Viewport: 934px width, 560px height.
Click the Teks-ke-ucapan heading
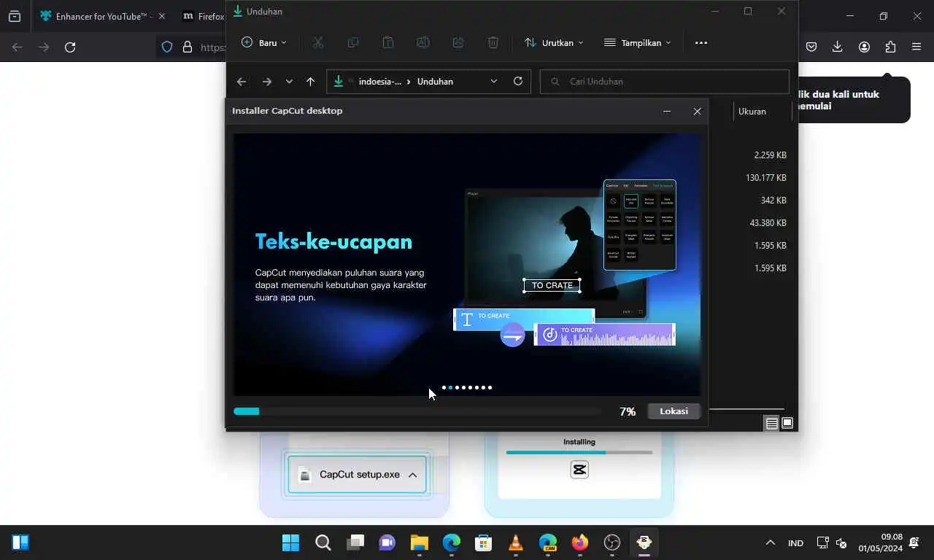pos(333,241)
